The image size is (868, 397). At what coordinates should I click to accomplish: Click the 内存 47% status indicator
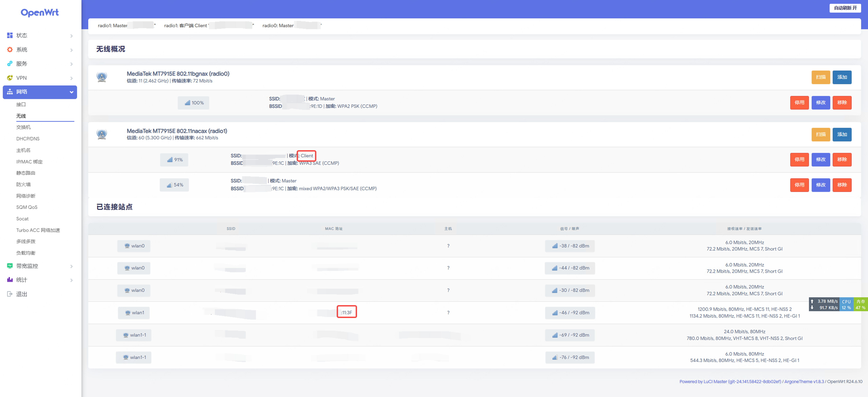(860, 304)
